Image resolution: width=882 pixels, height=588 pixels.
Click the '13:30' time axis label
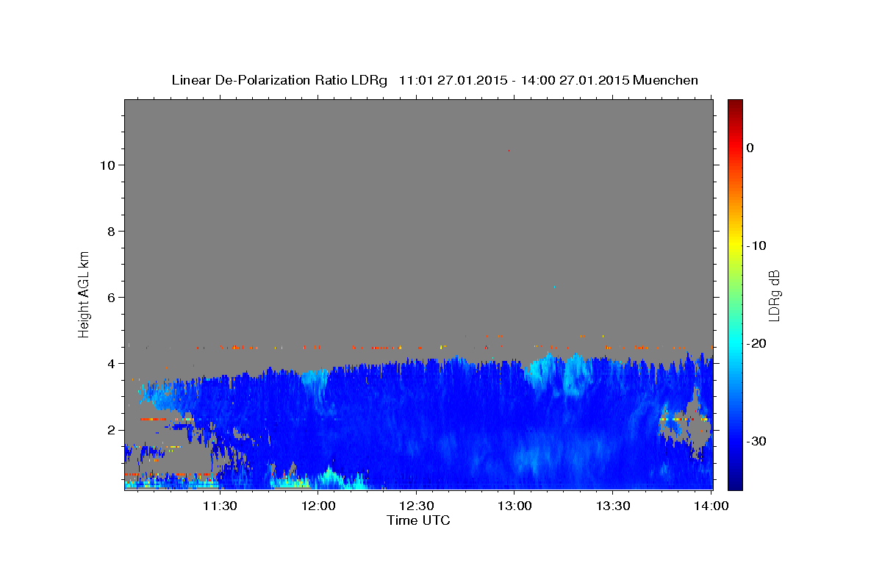point(613,506)
